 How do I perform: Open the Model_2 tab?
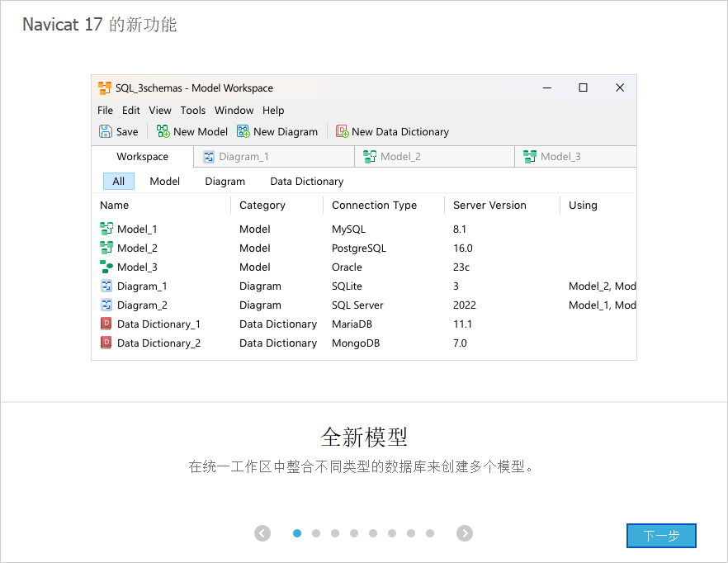pos(434,157)
